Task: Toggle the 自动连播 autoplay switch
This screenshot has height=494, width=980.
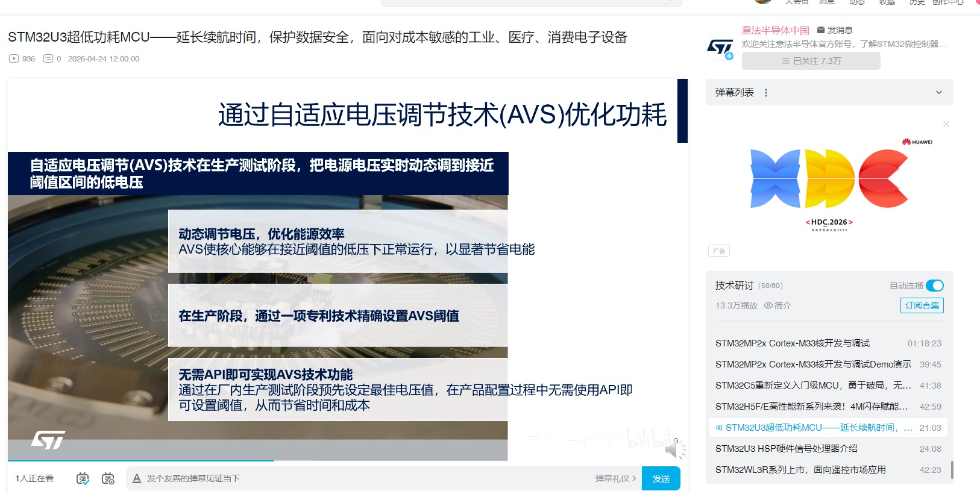Action: (x=935, y=286)
